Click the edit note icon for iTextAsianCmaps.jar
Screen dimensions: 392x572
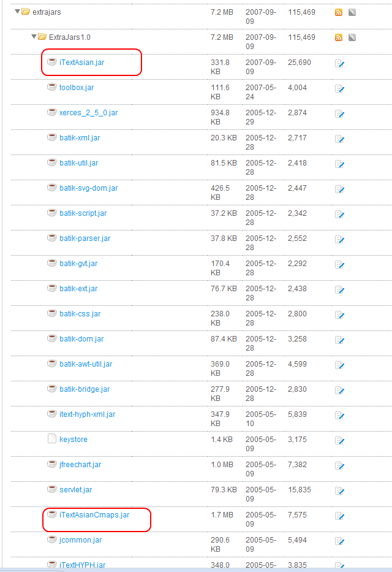coord(339,516)
